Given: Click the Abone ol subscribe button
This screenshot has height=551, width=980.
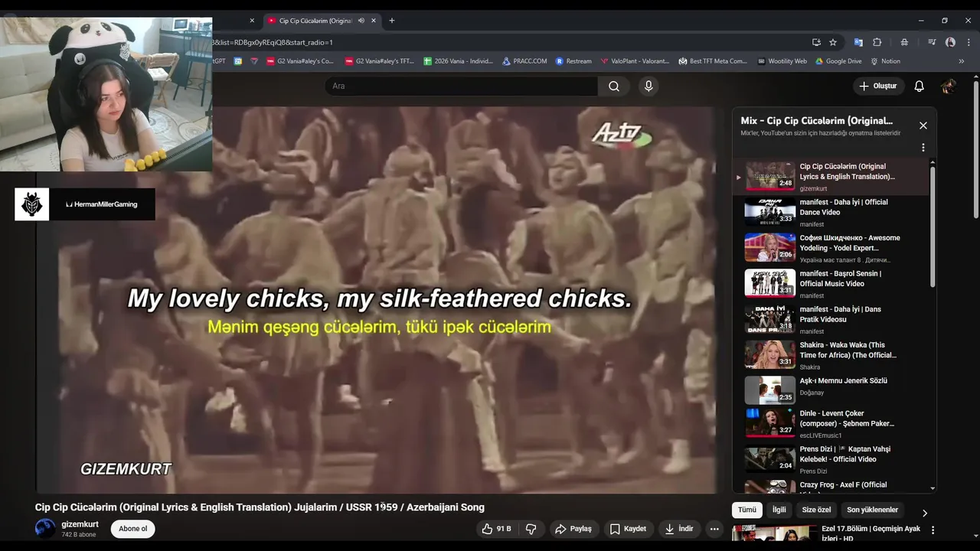Looking at the screenshot, I should 132,529.
